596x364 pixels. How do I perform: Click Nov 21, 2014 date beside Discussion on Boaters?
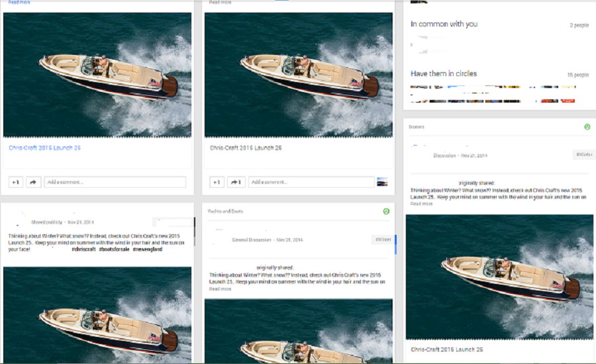pos(474,156)
